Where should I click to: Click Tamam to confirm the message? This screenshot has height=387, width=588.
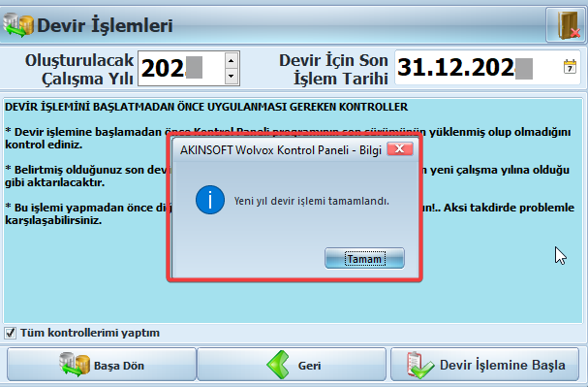tap(364, 258)
